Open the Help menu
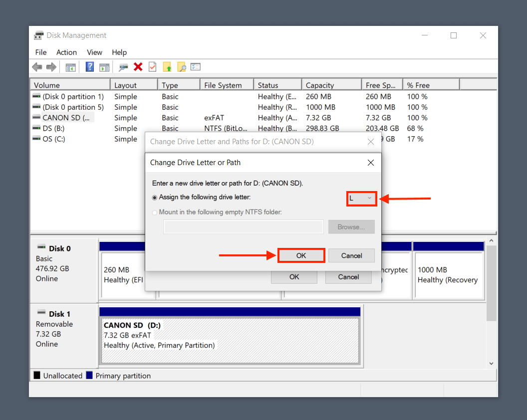Viewport: 527px width, 420px height. point(119,52)
